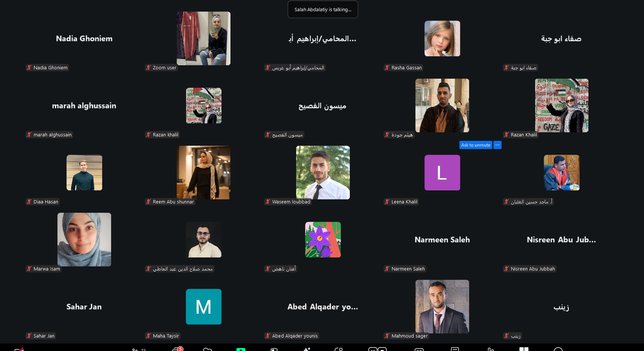This screenshot has height=351, width=644.
Task: Click muted mic icon beside Zoom user
Action: click(149, 68)
